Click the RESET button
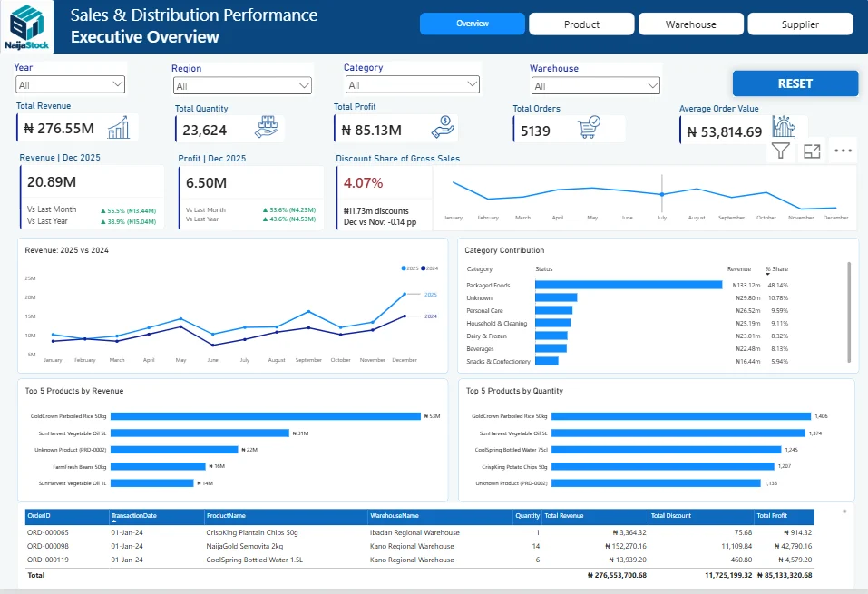 pos(795,83)
